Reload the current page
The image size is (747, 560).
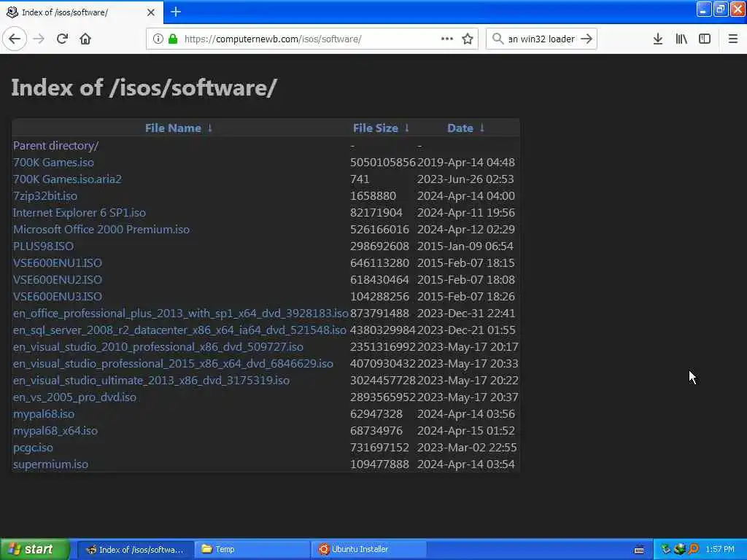(x=62, y=39)
